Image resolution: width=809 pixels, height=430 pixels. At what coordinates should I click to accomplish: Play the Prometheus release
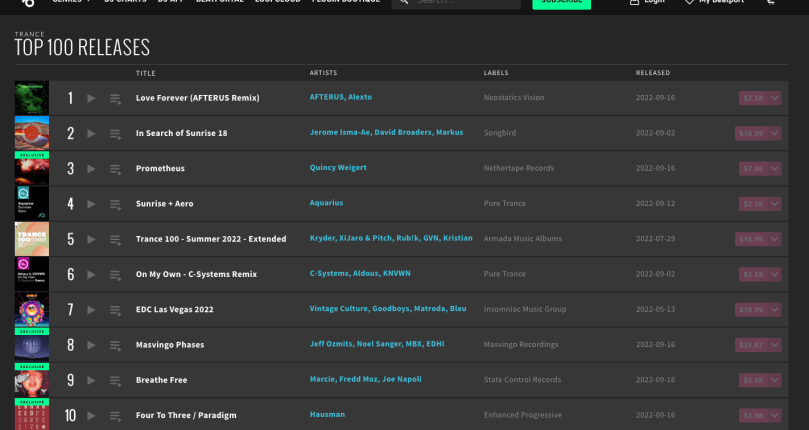pos(91,169)
